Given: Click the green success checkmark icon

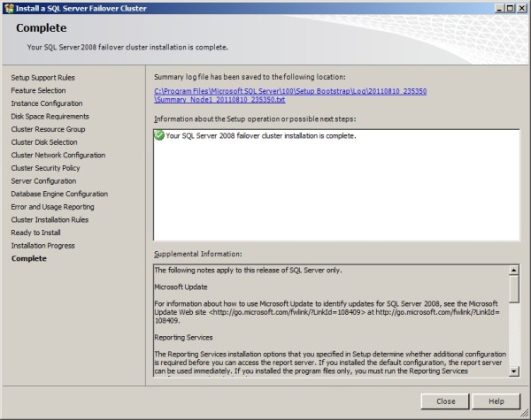Looking at the screenshot, I should (159, 135).
